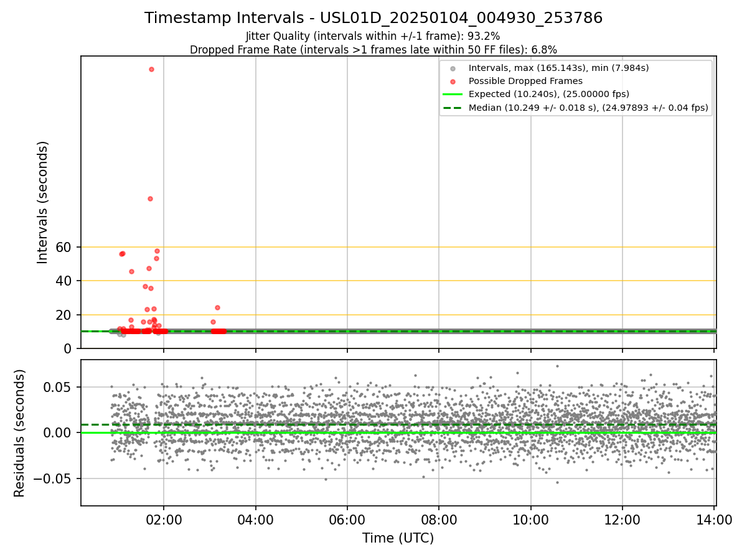This screenshot has height=560, width=747.
Task: Click the '10:00' time tick label
Action: click(531, 518)
